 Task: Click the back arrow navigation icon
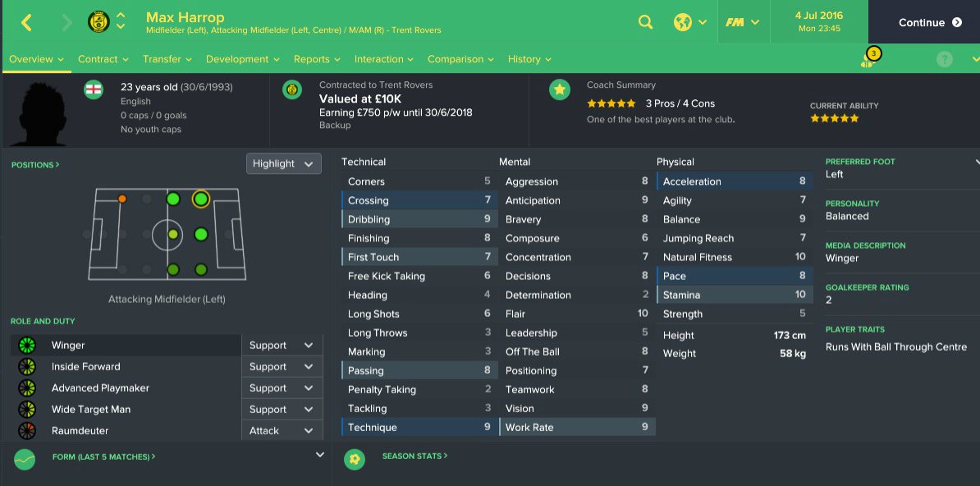coord(26,23)
